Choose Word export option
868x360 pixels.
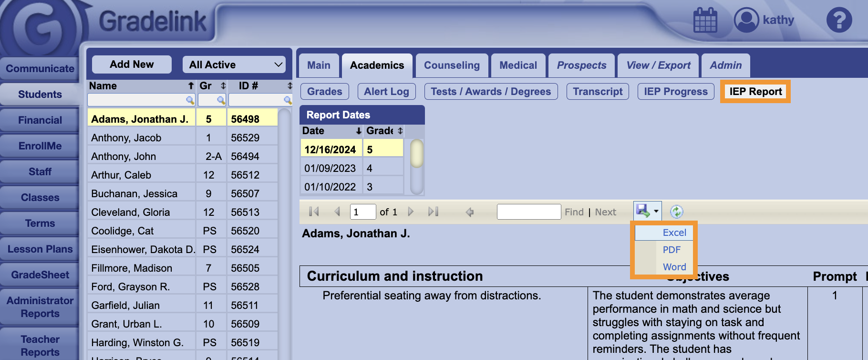(x=674, y=267)
